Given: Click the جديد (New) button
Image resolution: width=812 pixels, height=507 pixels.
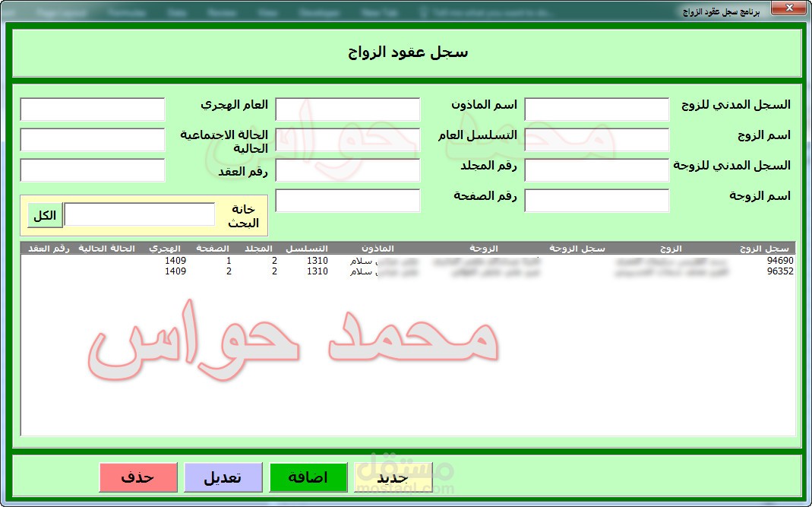Looking at the screenshot, I should click(394, 479).
